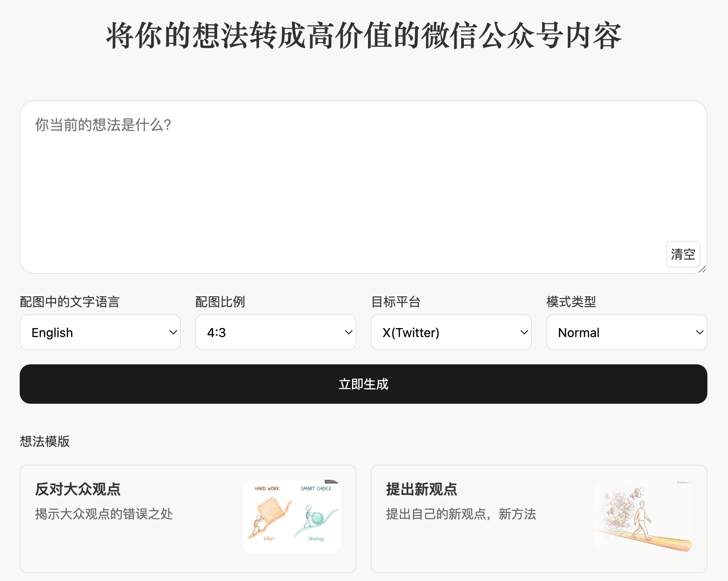
Task: Select the 反对大众观点 template title
Action: (78, 489)
